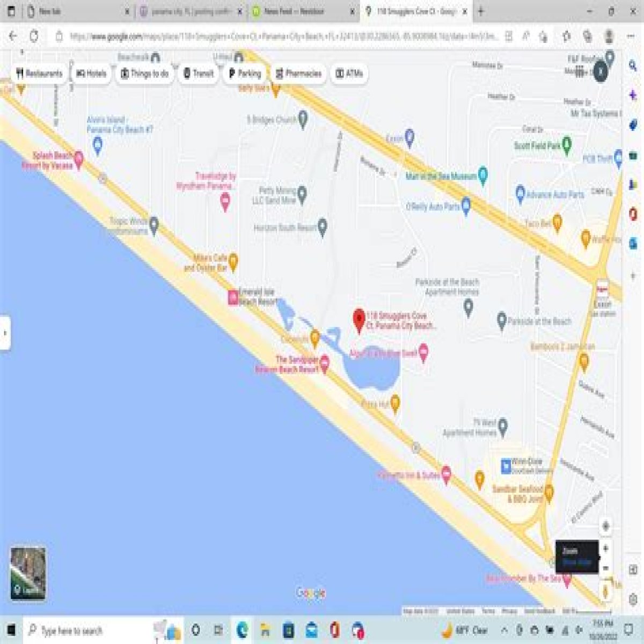Viewport: 644px width, 644px height.
Task: Open the Waffle House pin
Action: point(586,238)
